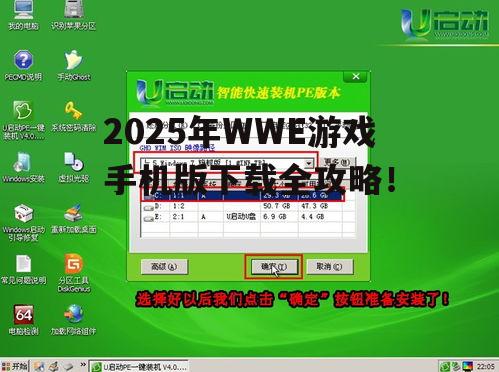Click the third quick launch drive icon

pos(68,366)
